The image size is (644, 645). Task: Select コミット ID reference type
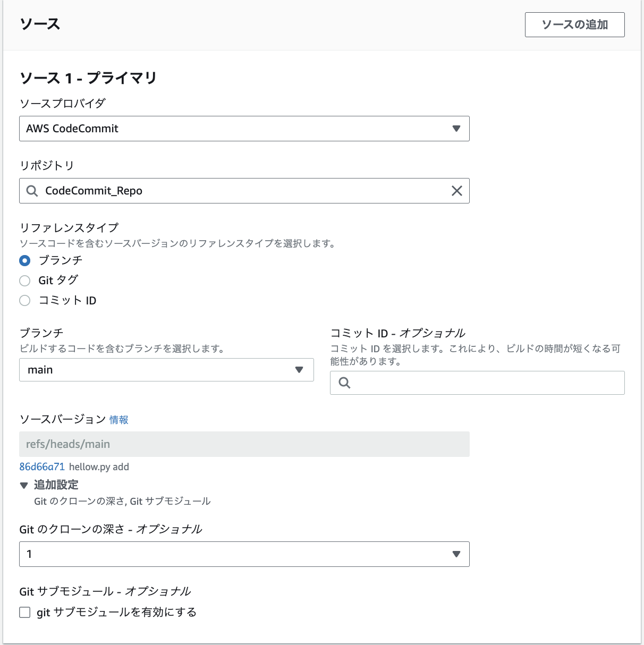tap(24, 301)
